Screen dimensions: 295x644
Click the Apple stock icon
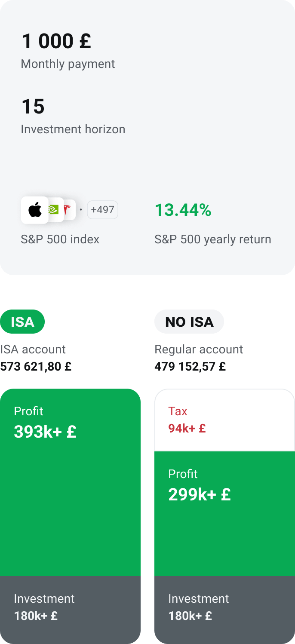[x=34, y=210]
